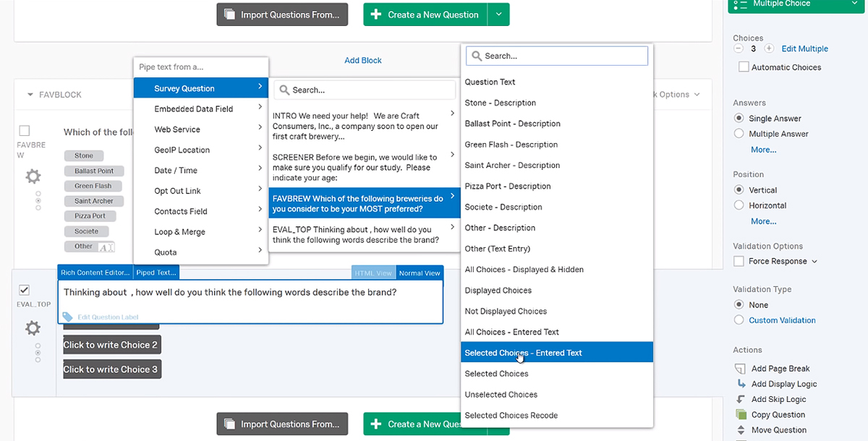Click the Move Question arrows icon
Image resolution: width=868 pixels, height=441 pixels.
click(x=740, y=429)
